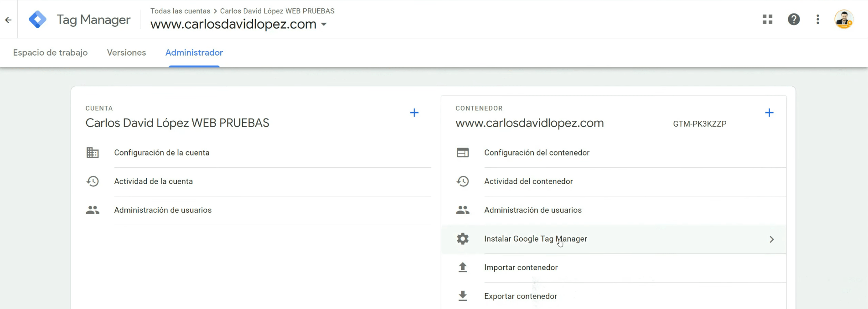Switch to Espacio de trabajo tab
868x309 pixels.
(x=50, y=52)
